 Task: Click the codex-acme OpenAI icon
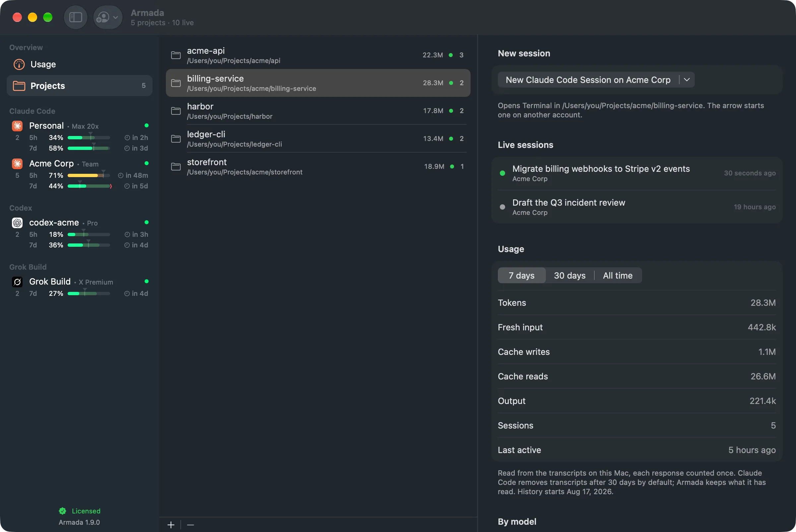point(17,223)
